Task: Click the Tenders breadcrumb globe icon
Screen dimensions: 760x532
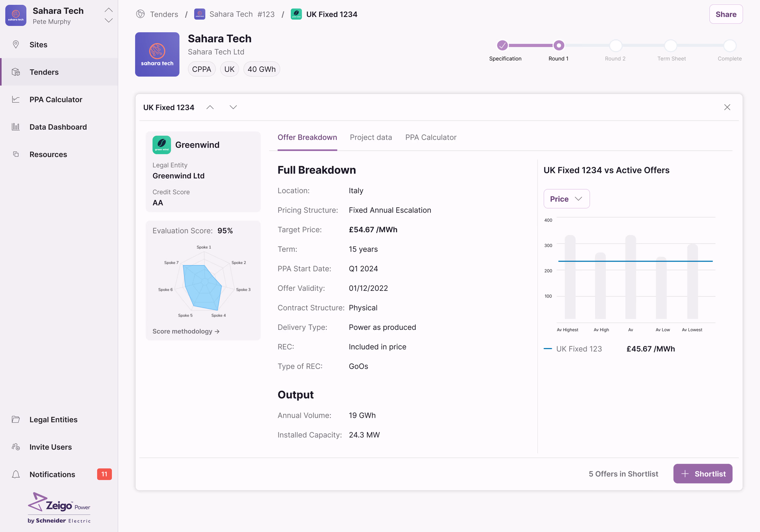Action: coord(140,14)
